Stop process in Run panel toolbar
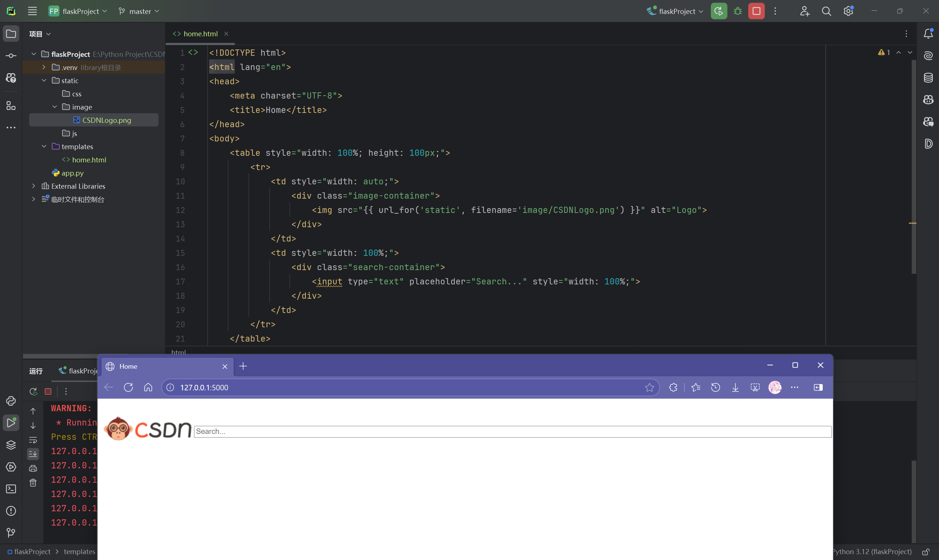This screenshot has width=939, height=560. click(48, 391)
